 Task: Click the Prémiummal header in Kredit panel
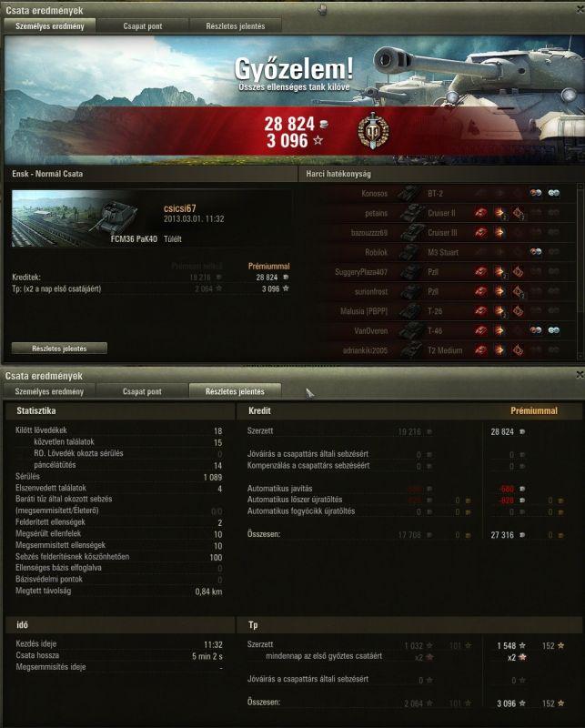tap(534, 410)
